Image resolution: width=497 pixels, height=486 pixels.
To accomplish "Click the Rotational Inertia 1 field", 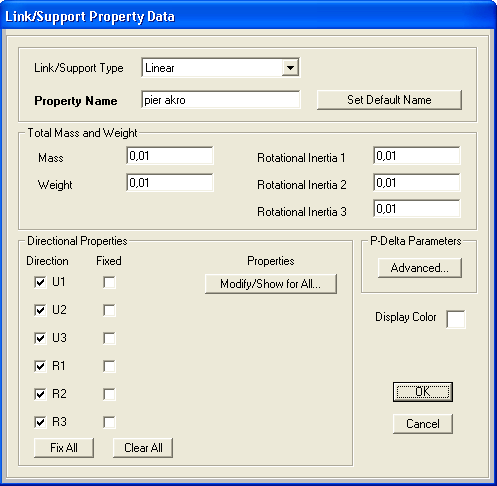I will point(417,156).
